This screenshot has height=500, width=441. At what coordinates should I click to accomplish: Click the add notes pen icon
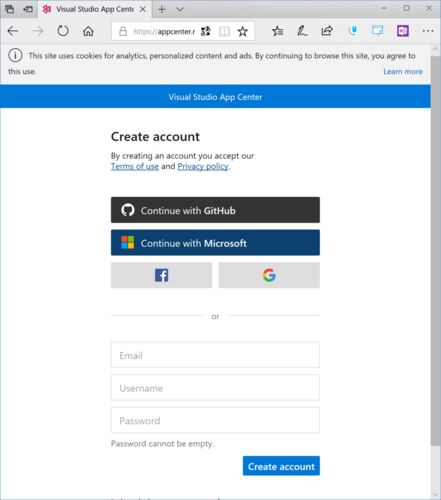(302, 31)
